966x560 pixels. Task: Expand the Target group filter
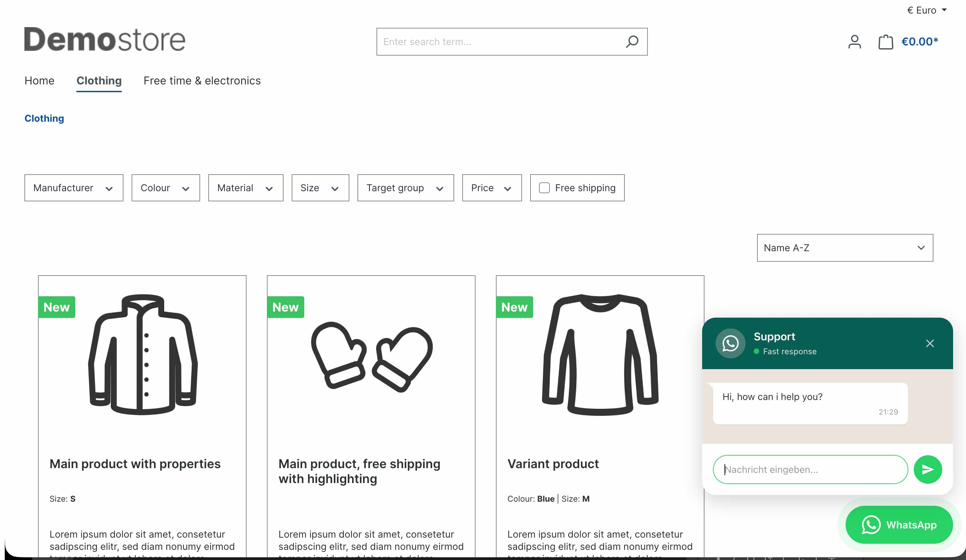pyautogui.click(x=406, y=188)
